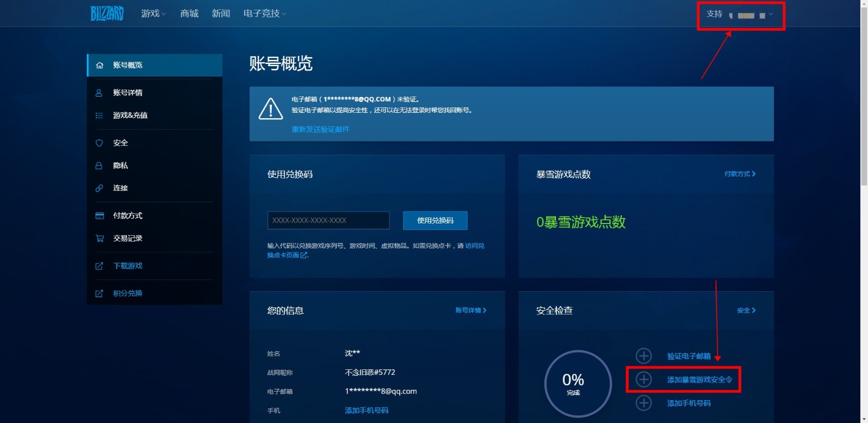The height and width of the screenshot is (423, 868).
Task: Select 账号概览 in the sidebar
Action: click(x=155, y=65)
